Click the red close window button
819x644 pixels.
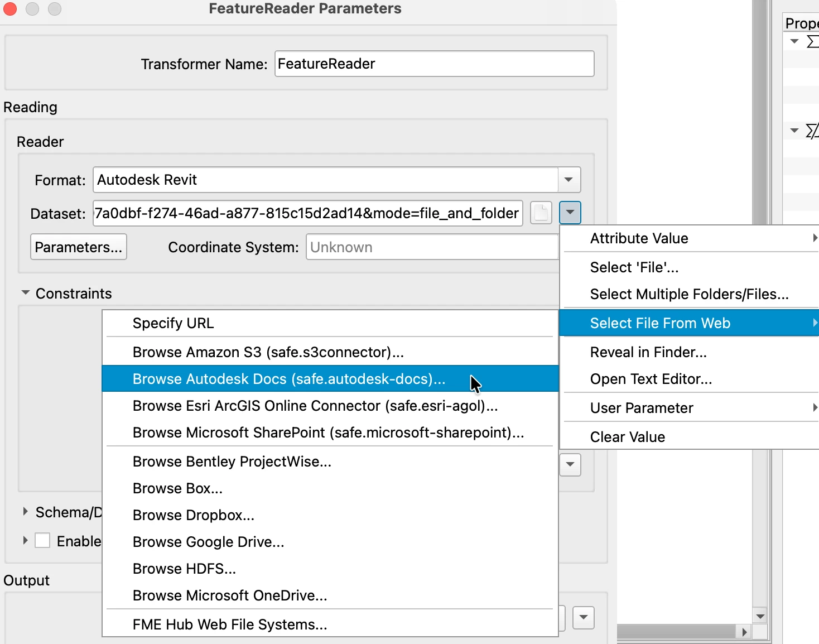pyautogui.click(x=10, y=8)
